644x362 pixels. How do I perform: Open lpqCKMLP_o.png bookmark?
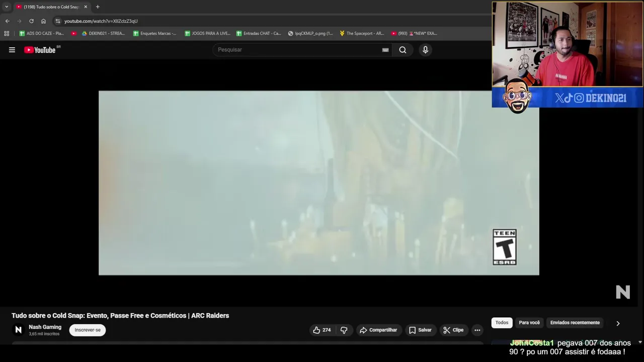click(310, 34)
